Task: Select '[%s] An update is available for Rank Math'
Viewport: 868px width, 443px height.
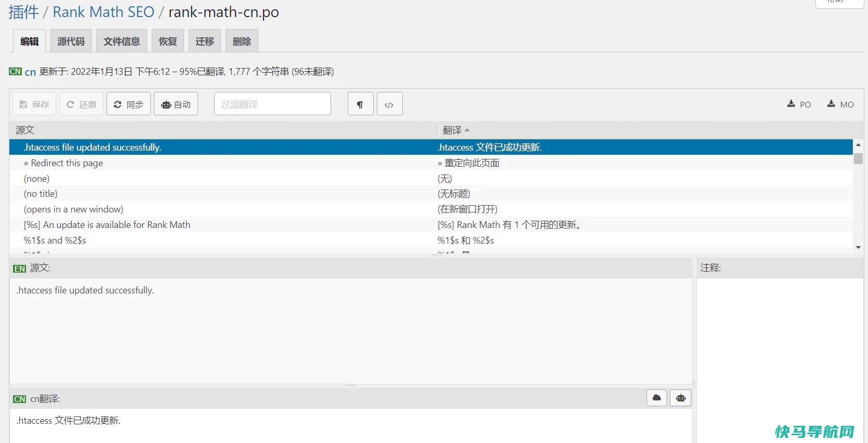Action: (x=431, y=225)
